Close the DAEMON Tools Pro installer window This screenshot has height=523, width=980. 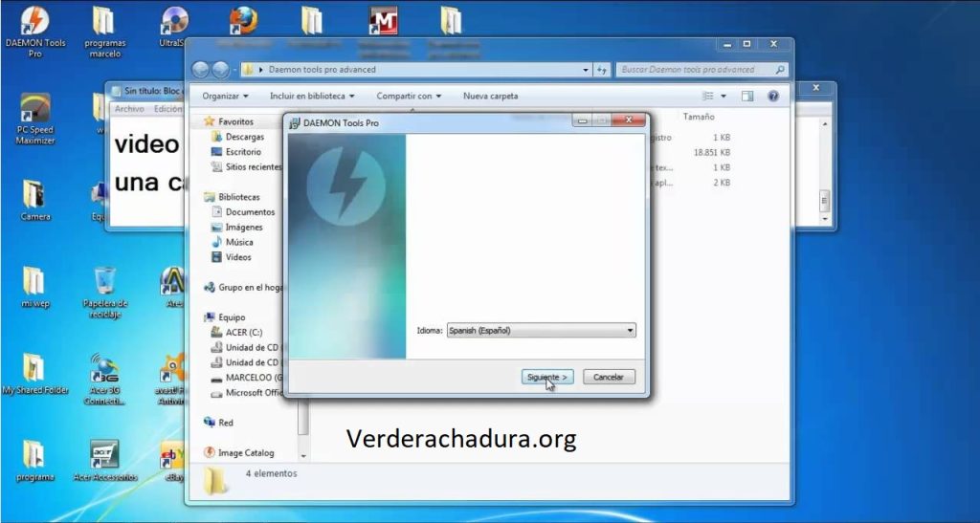(628, 120)
